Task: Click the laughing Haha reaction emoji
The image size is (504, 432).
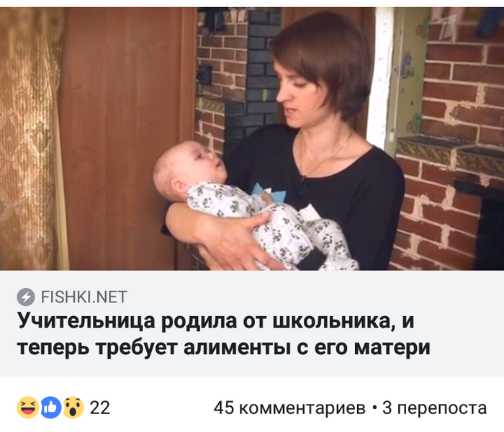Action: (x=28, y=408)
